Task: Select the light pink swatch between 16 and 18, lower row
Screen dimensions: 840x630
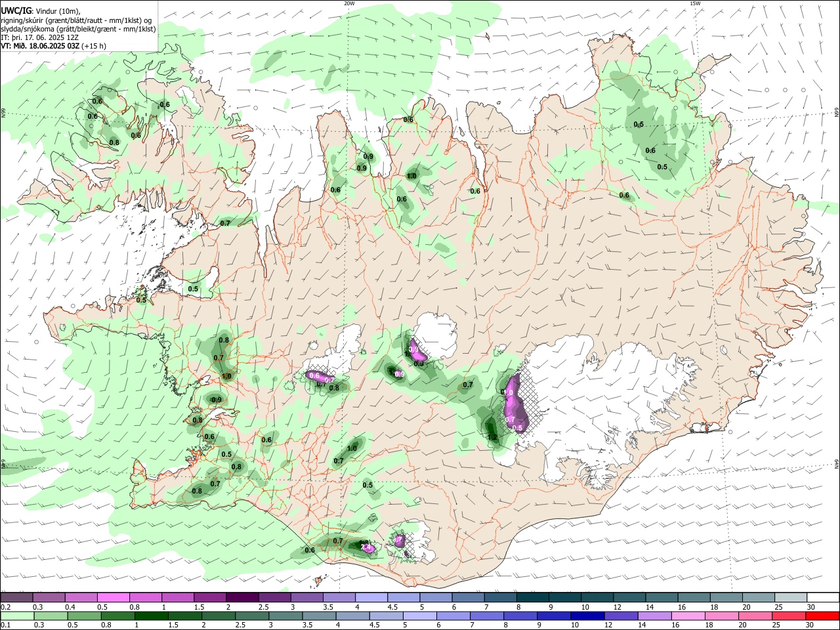Action: pos(688,616)
